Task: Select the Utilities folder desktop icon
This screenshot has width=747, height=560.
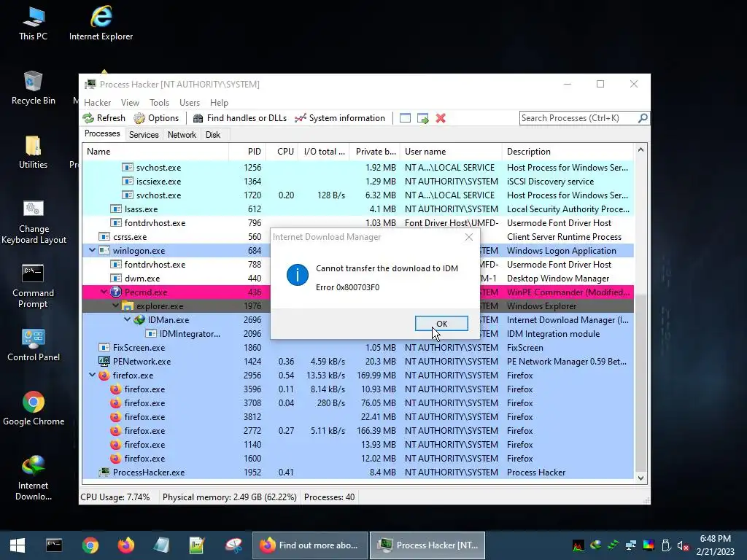Action: [x=33, y=152]
